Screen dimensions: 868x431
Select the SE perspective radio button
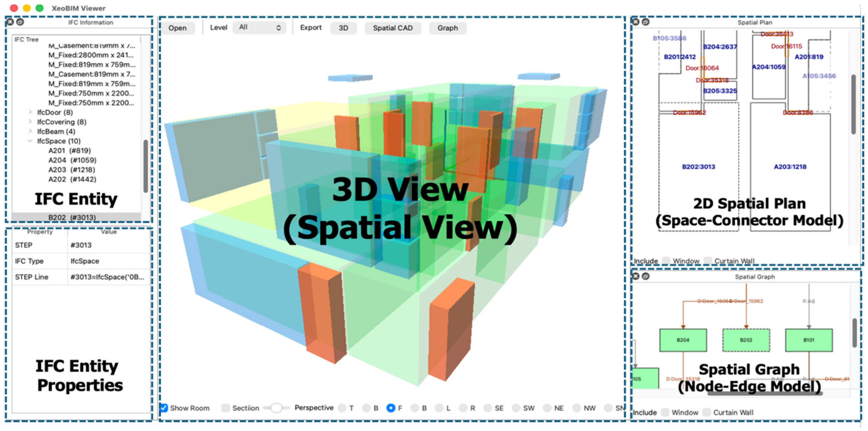click(487, 408)
